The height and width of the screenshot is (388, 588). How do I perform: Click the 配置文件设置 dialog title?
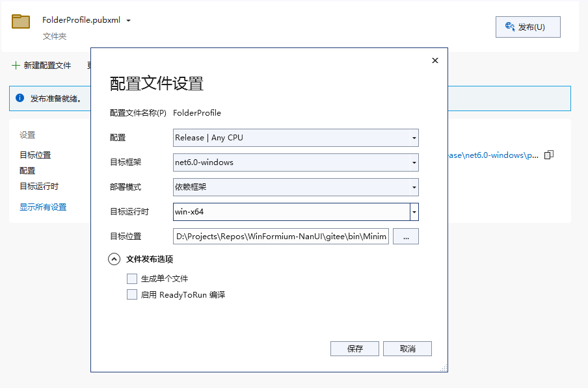[156, 84]
